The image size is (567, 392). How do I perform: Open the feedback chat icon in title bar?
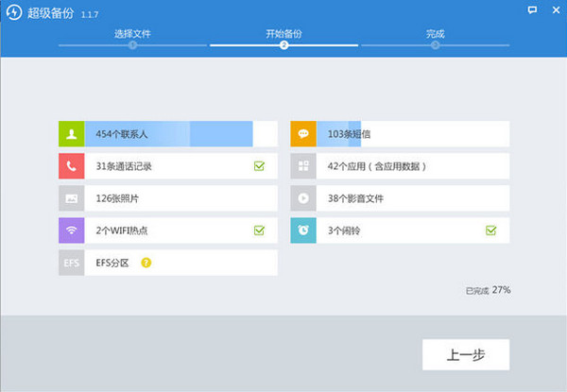pyautogui.click(x=532, y=10)
